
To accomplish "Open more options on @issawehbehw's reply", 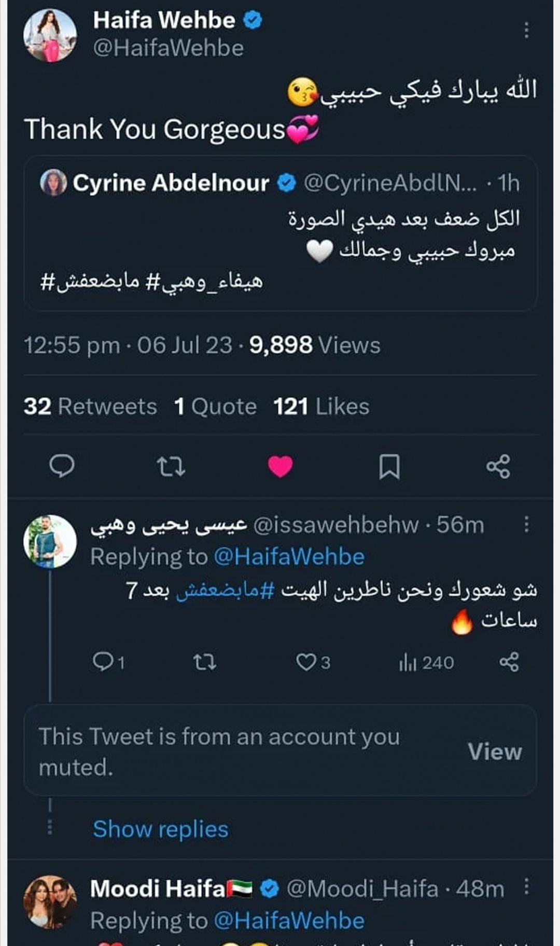I will point(526,524).
